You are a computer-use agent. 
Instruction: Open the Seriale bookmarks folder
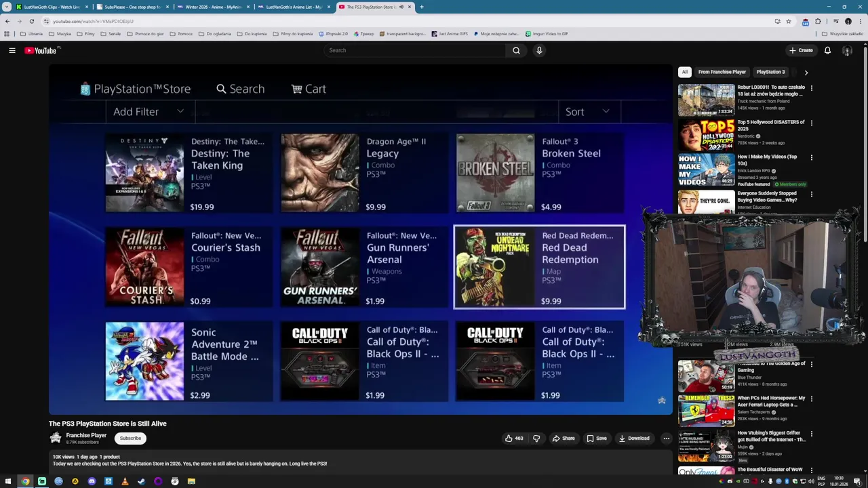(x=111, y=33)
